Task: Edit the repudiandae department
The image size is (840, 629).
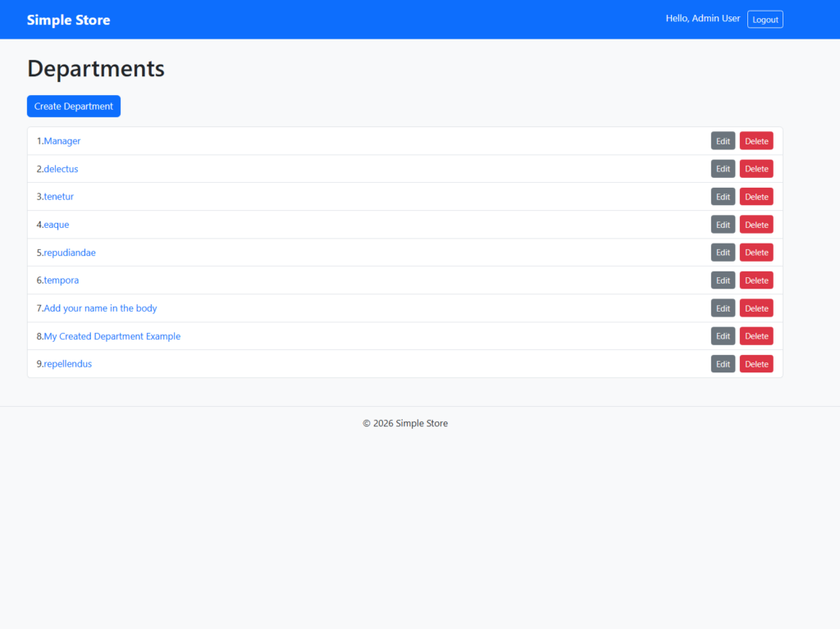Action: [723, 253]
